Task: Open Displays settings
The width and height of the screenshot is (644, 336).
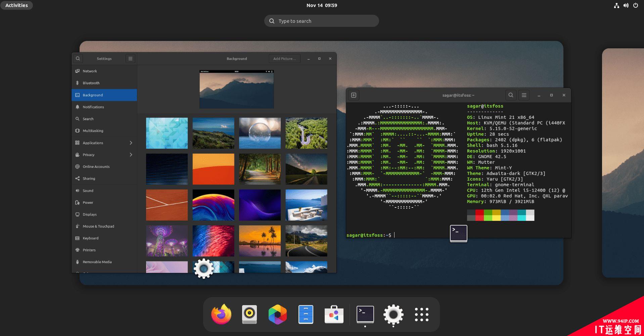Action: coord(104,214)
